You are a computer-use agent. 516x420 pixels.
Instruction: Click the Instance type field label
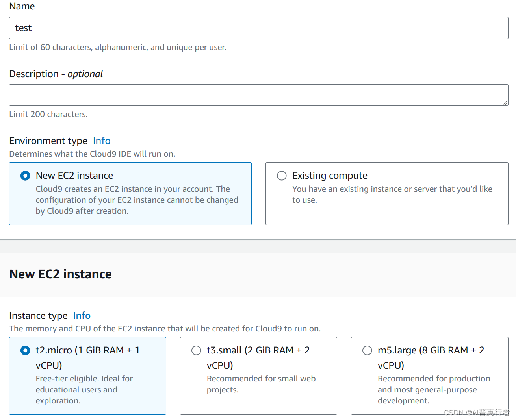[x=38, y=316]
